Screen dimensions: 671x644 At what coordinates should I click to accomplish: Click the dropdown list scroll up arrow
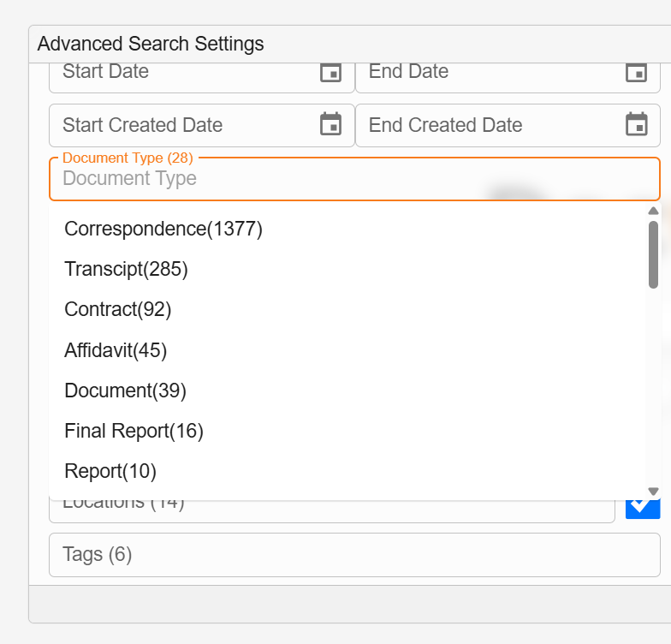(653, 211)
